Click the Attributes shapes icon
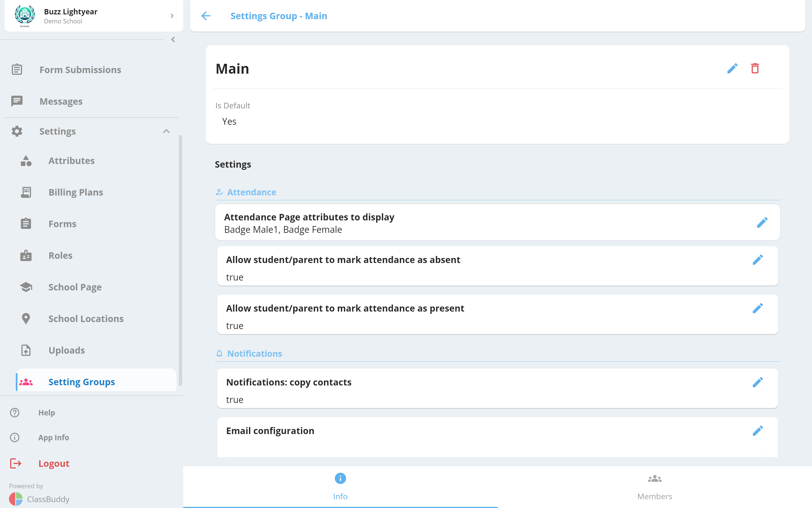Viewport: 812px width, 508px height. [x=26, y=161]
